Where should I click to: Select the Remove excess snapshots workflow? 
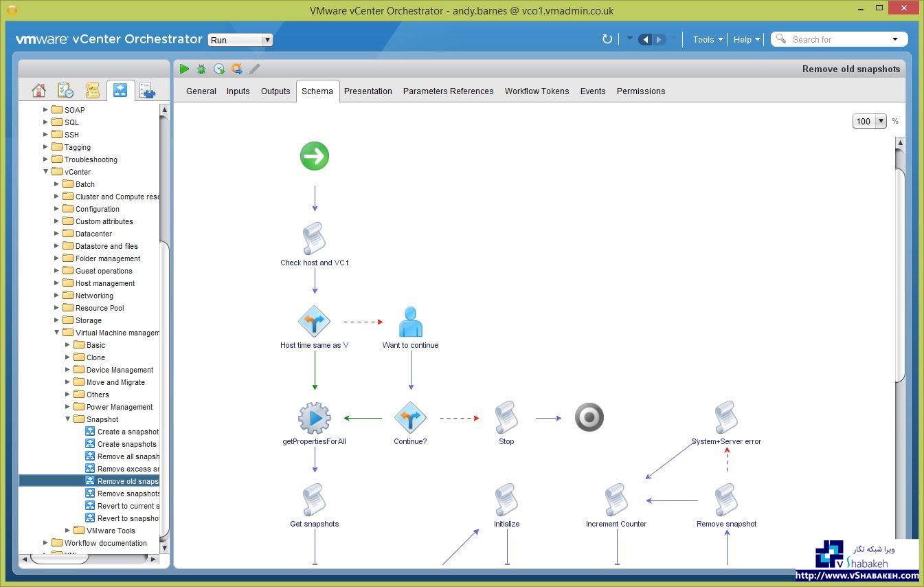coord(122,469)
